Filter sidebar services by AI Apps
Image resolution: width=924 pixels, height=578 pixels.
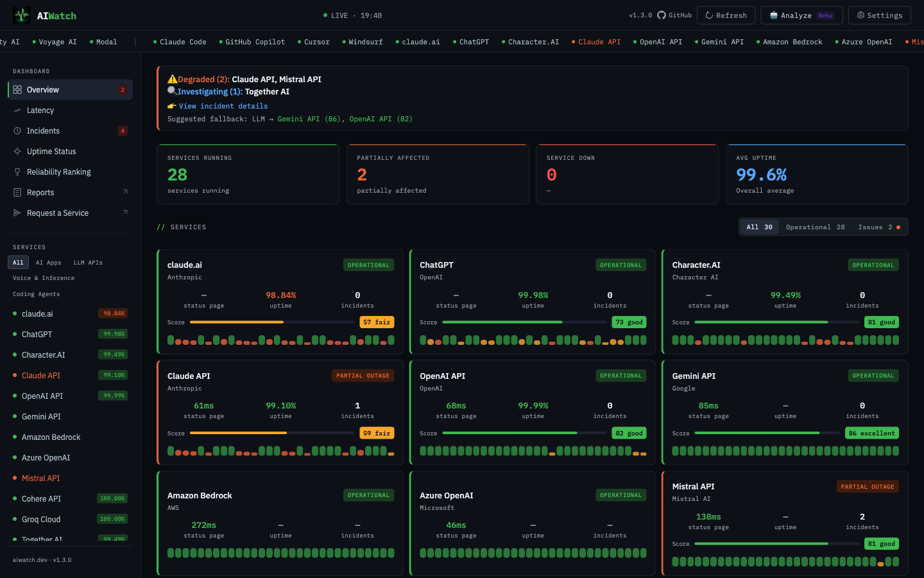coord(48,263)
